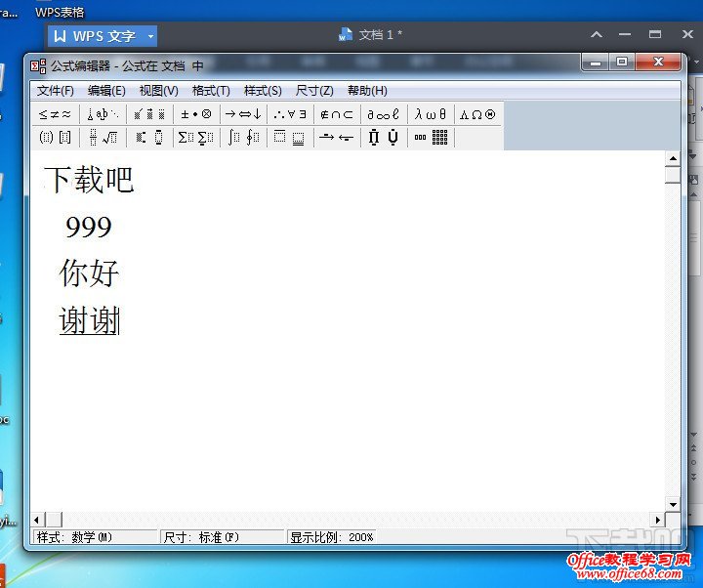This screenshot has height=588, width=703.
Task: Click the 谢谢 text in the editor
Action: click(x=88, y=320)
